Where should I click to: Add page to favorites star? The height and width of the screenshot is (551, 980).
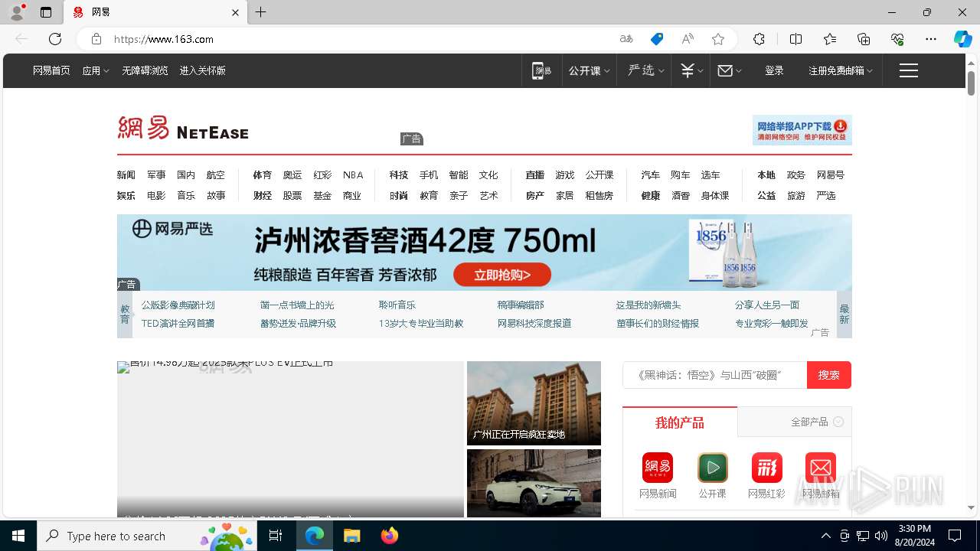[718, 39]
